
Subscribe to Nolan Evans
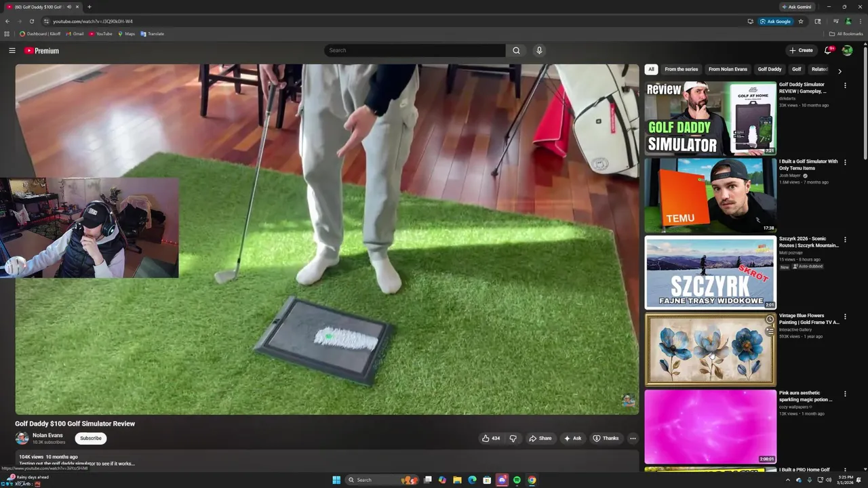point(91,438)
